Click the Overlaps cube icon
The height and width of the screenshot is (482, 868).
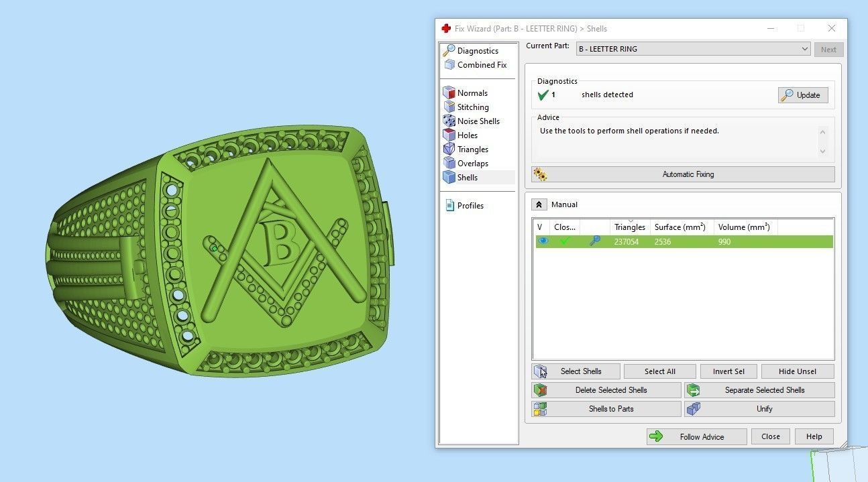pos(449,164)
